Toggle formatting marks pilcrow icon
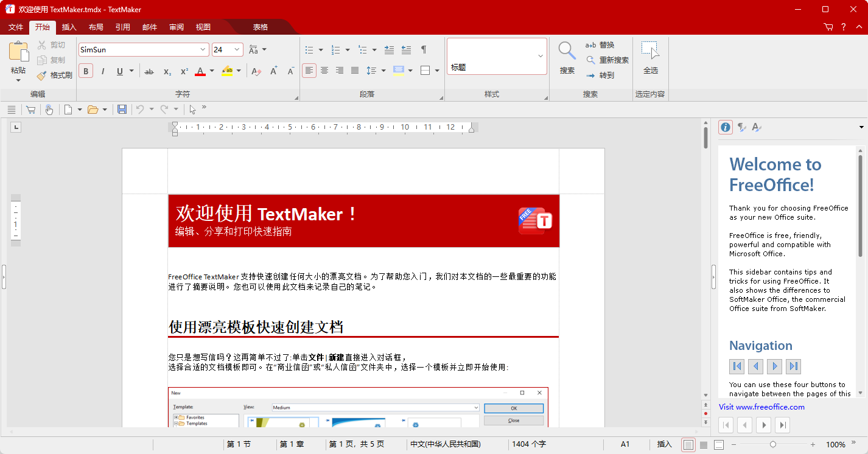 (x=424, y=50)
